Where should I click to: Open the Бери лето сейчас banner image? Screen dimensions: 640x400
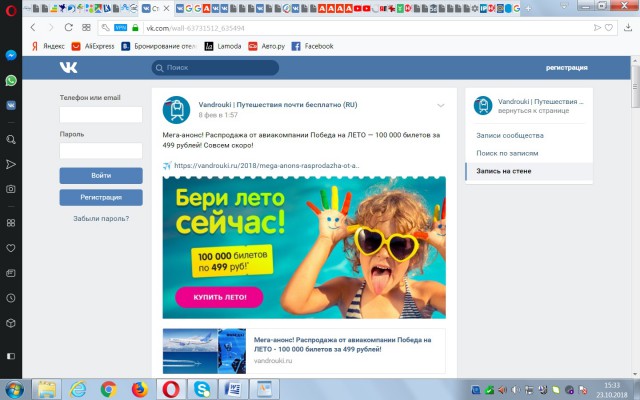pos(304,247)
